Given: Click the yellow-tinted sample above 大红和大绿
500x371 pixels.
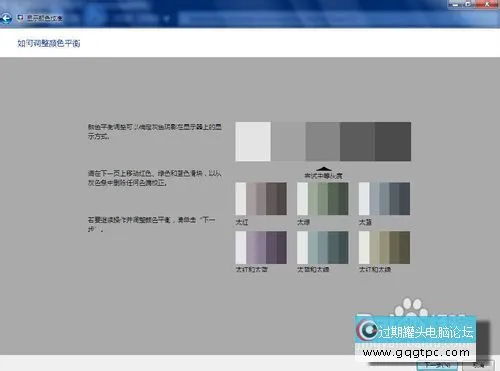Looking at the screenshot, I should 384,248.
